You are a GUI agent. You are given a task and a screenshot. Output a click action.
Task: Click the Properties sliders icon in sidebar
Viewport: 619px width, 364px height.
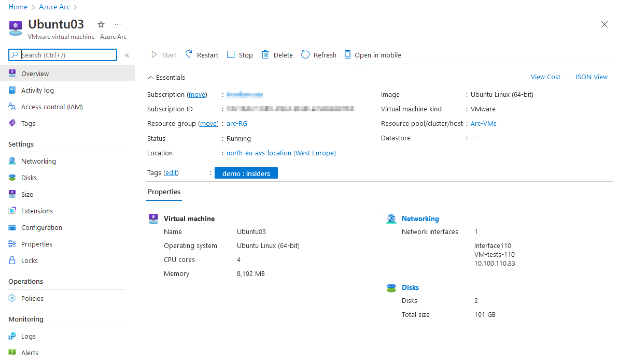click(12, 244)
